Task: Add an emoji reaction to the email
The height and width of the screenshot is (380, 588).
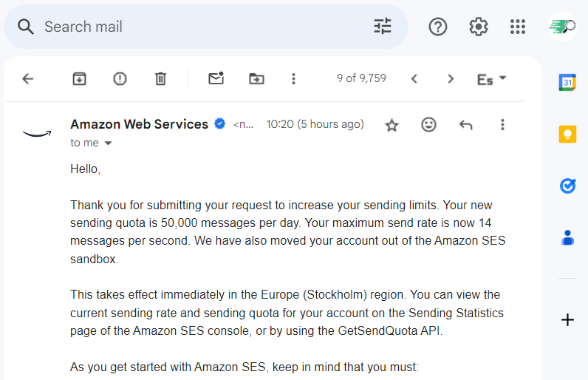Action: [x=428, y=125]
